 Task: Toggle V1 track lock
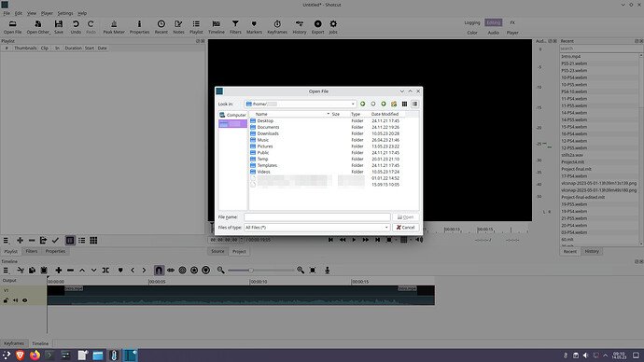tap(6, 300)
